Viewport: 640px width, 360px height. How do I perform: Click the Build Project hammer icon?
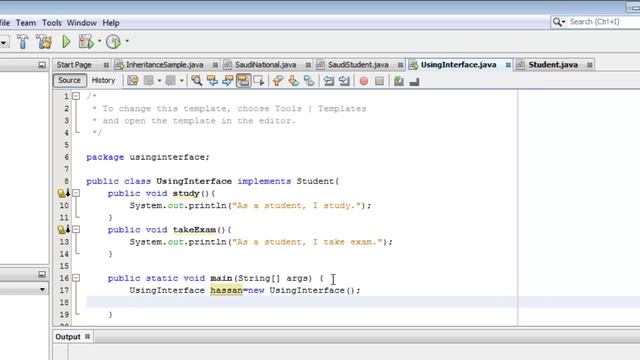point(22,42)
